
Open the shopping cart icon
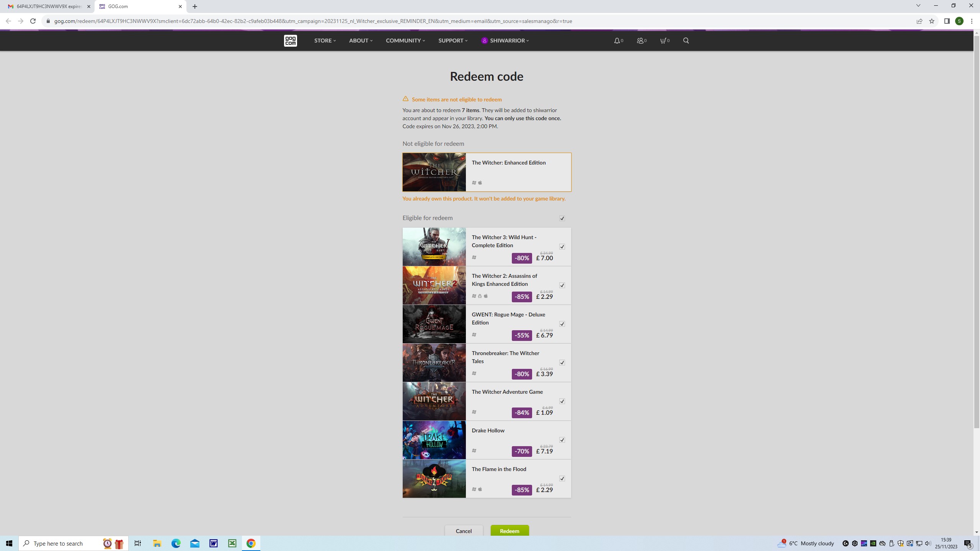663,41
